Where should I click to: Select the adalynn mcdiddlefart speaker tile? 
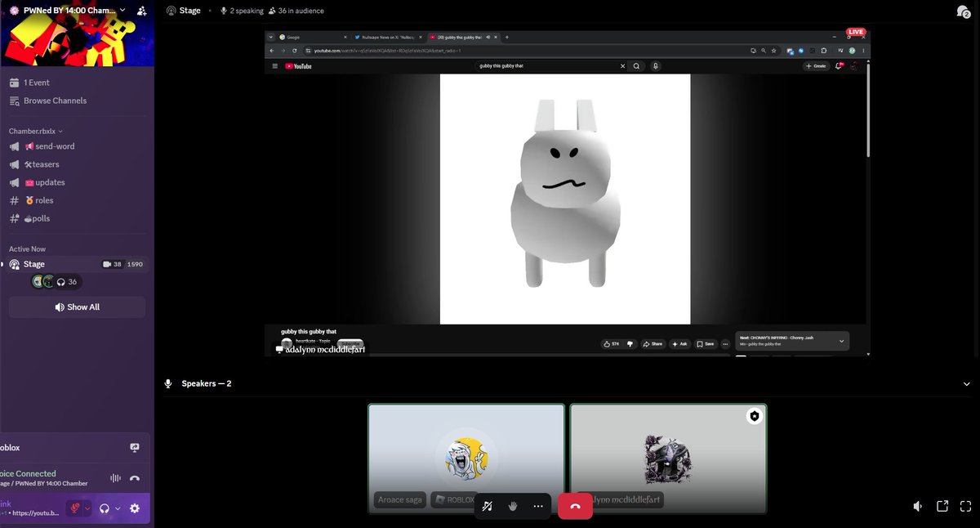pyautogui.click(x=668, y=459)
